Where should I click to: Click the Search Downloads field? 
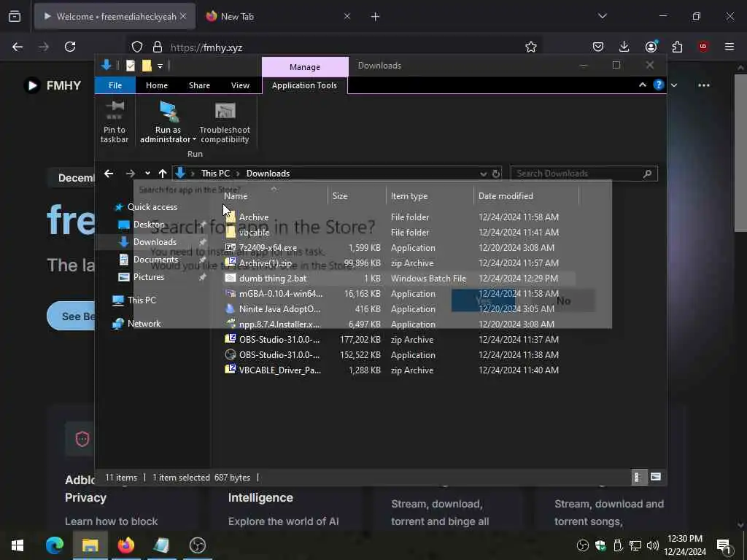[584, 174]
